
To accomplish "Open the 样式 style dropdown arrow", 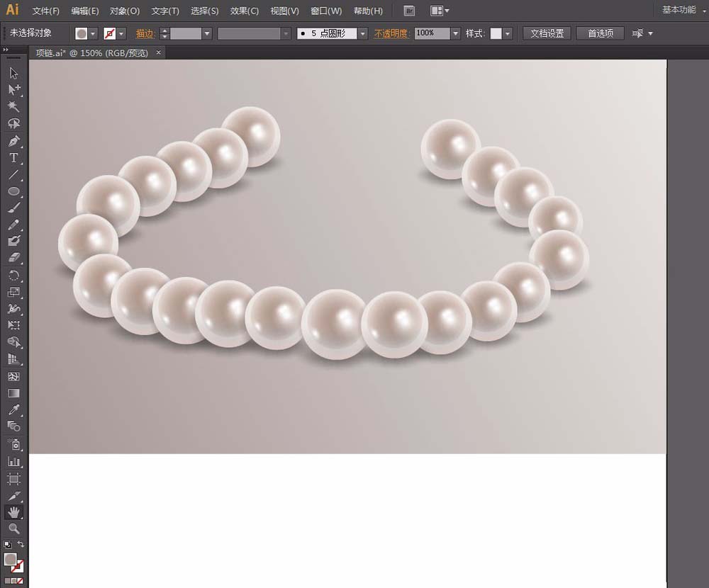I will (x=508, y=33).
